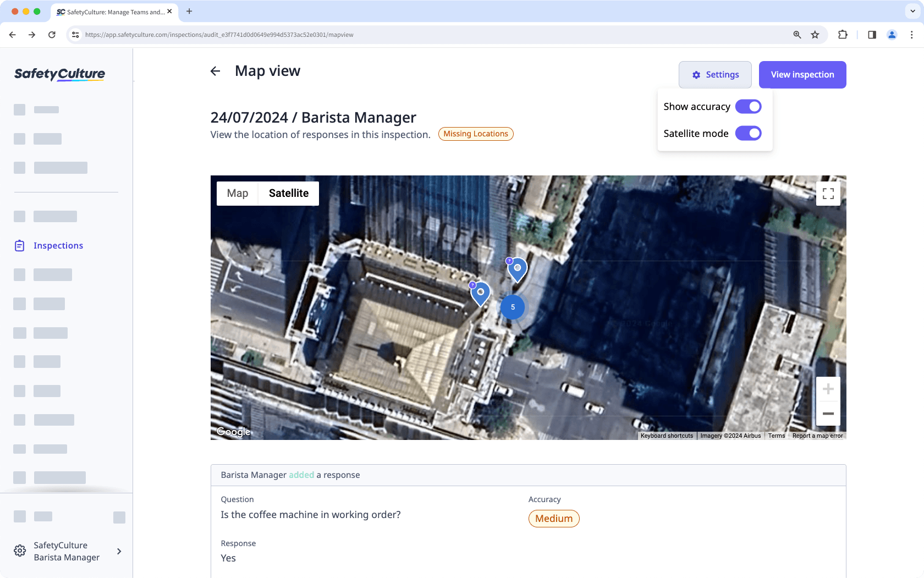The height and width of the screenshot is (578, 924).
Task: Open the Chrome three-dot menu
Action: point(911,35)
